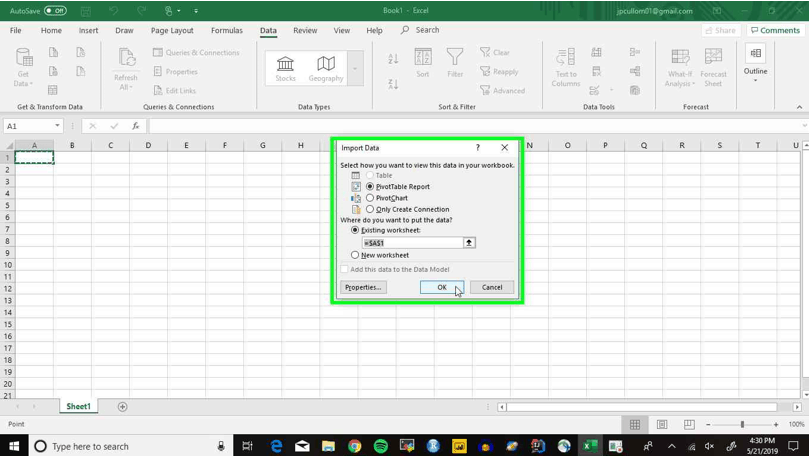Click Edit Links in ribbon
The width and height of the screenshot is (809, 456).
tap(175, 90)
